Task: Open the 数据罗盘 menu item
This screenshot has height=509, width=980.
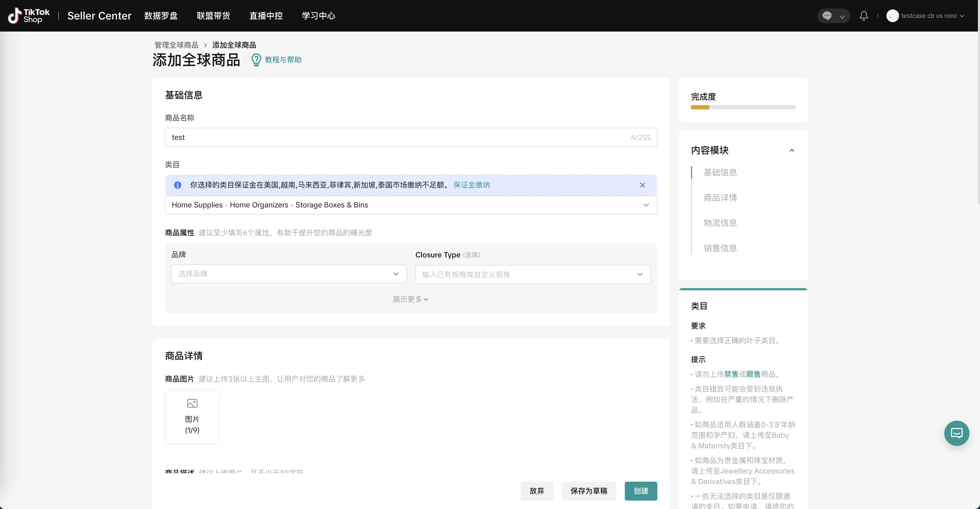Action: [x=161, y=16]
